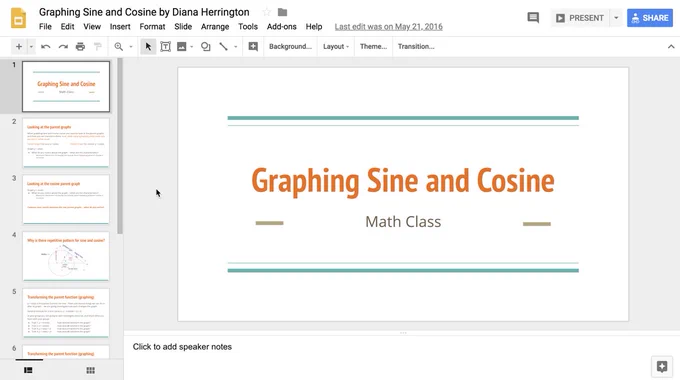Expand the image options arrow
Screen dimensions: 680x380
tap(191, 46)
